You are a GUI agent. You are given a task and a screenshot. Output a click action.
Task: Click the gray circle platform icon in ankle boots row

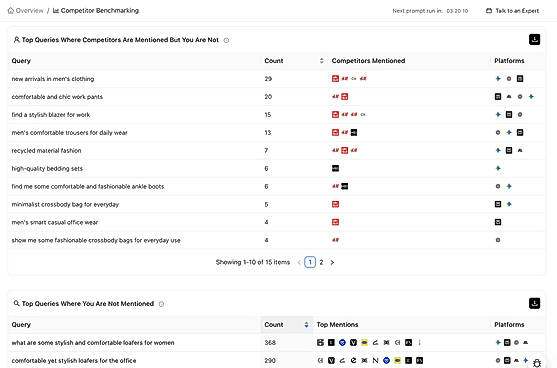498,186
